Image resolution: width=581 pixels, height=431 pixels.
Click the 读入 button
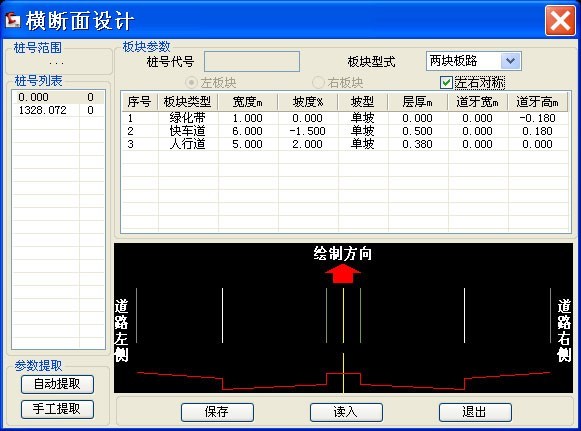tap(346, 412)
